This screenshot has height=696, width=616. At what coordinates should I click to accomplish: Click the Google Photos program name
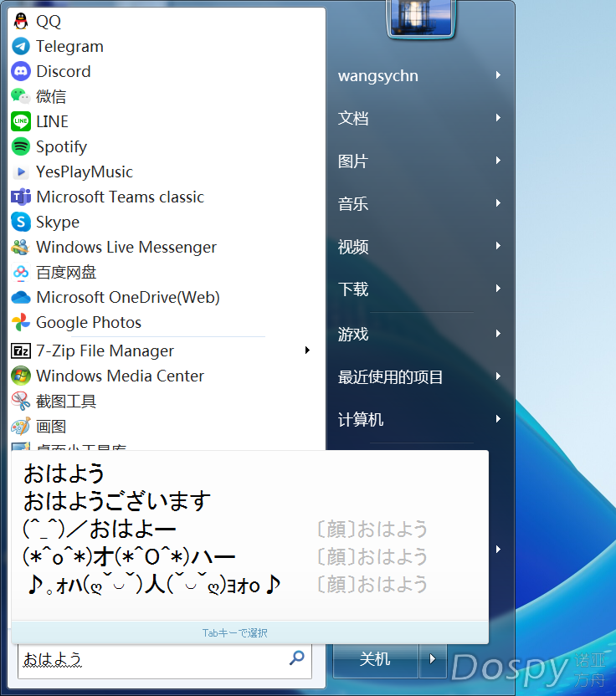click(x=89, y=323)
